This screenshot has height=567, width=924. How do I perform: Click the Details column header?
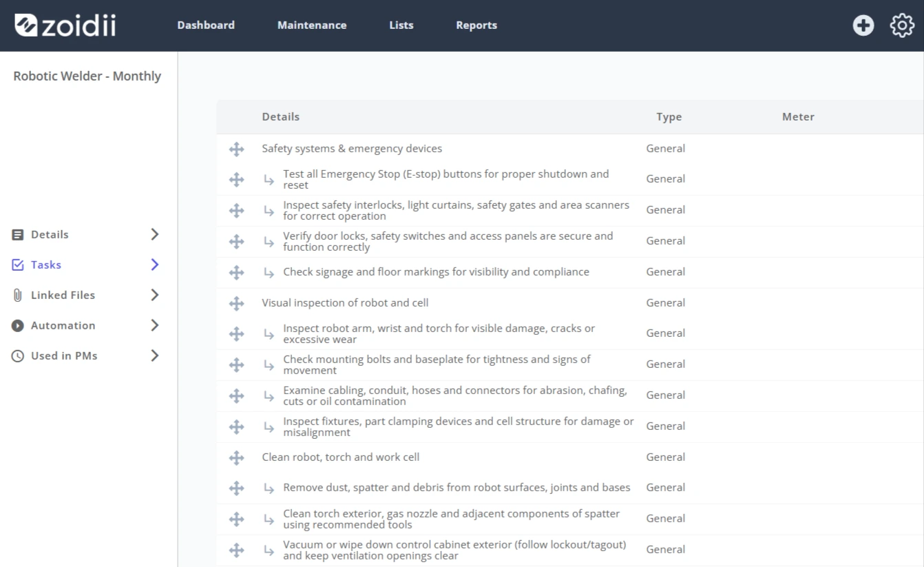(x=280, y=116)
